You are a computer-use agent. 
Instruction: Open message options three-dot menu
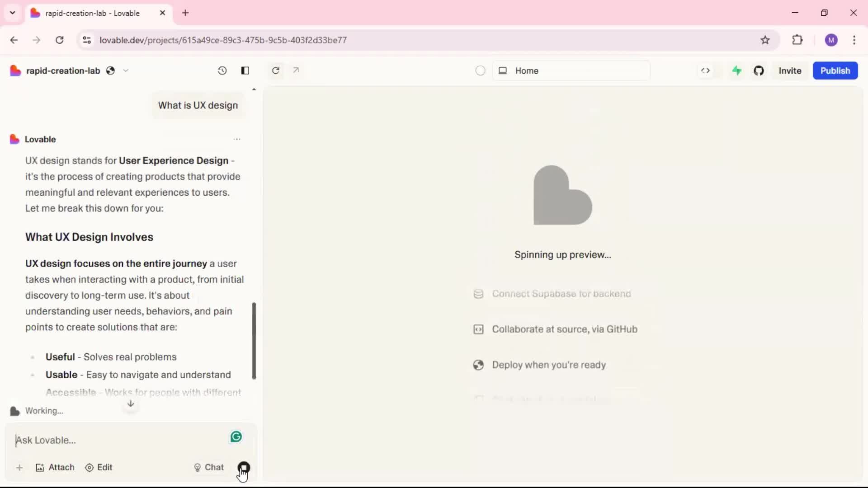pos(237,139)
